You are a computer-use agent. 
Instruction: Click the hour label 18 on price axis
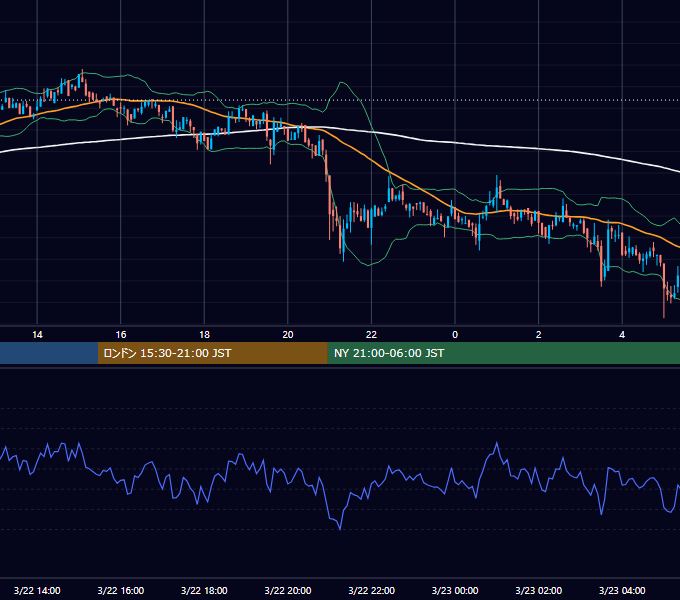click(x=204, y=334)
